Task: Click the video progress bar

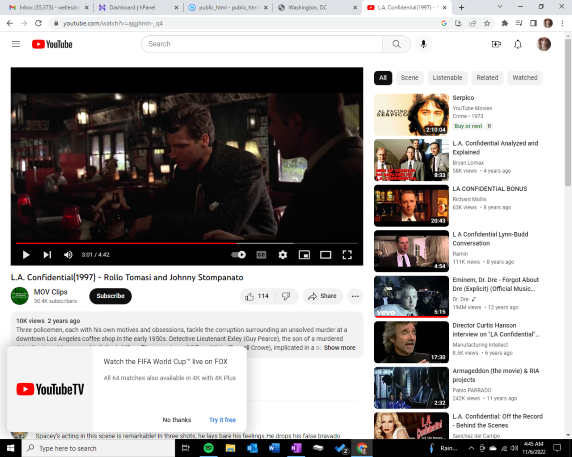Action: pyautogui.click(x=187, y=243)
